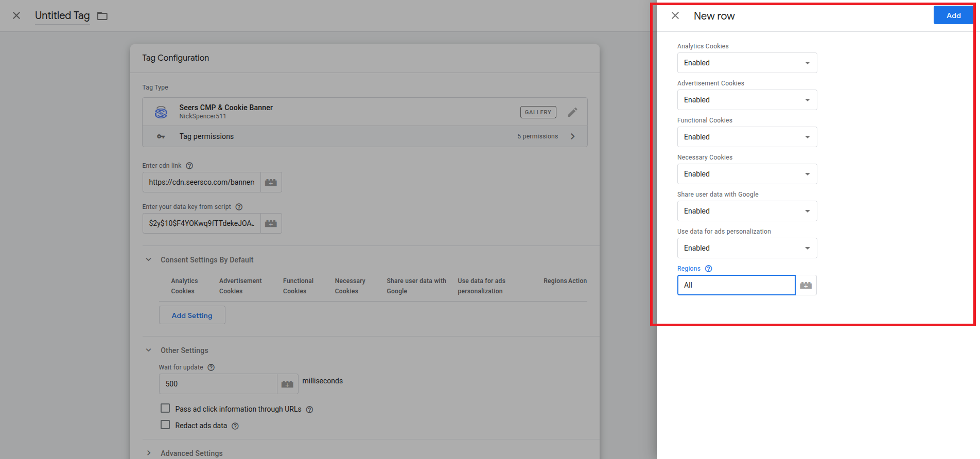The height and width of the screenshot is (459, 980).
Task: Click help icon beside Redact ads data
Action: [x=235, y=426]
